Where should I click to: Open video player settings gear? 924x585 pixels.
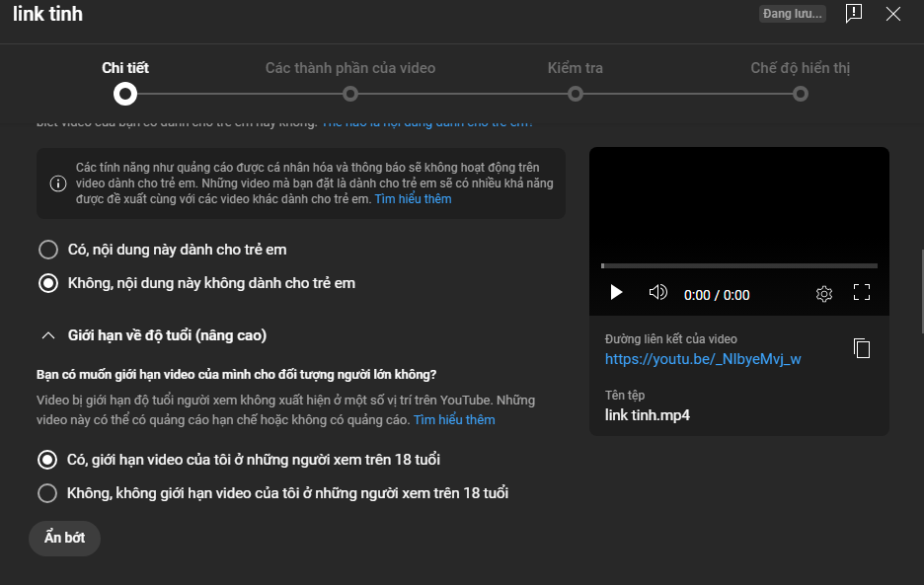pos(824,294)
